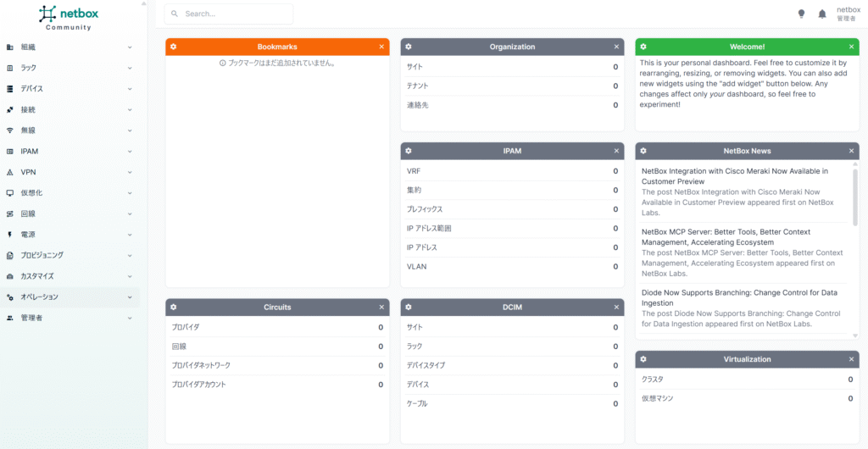Viewport: 868px width, 449px height.
Task: Open the Bookmarks widget gear settings
Action: [173, 47]
